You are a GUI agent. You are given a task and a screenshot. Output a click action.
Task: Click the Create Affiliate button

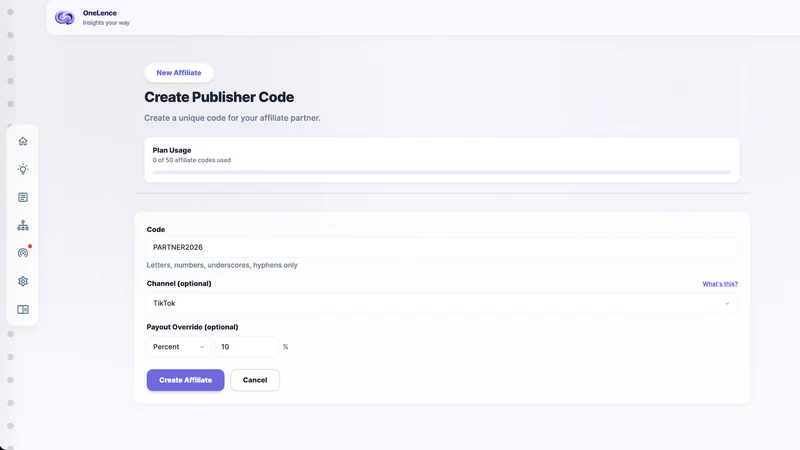click(185, 380)
